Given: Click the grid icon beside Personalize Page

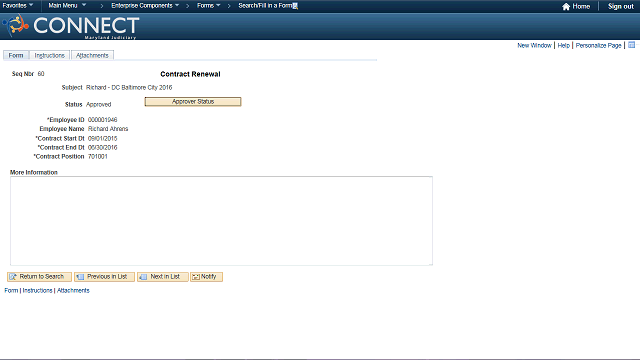Looking at the screenshot, I should coord(631,45).
